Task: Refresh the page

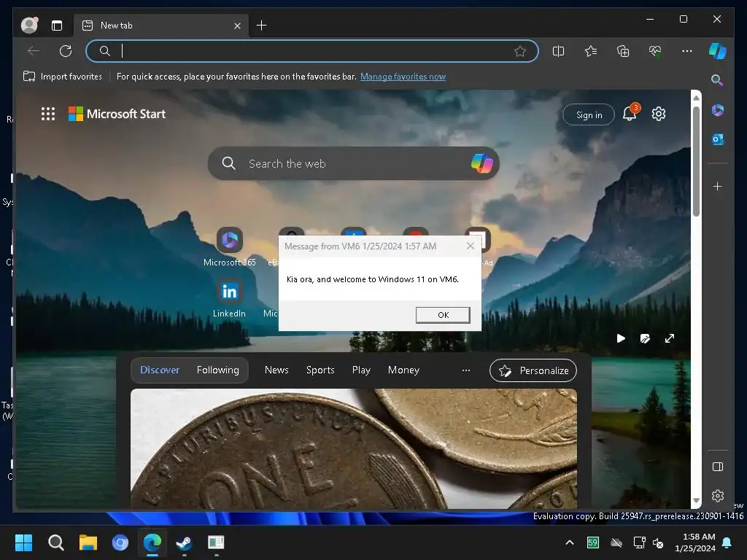Action: pyautogui.click(x=66, y=51)
